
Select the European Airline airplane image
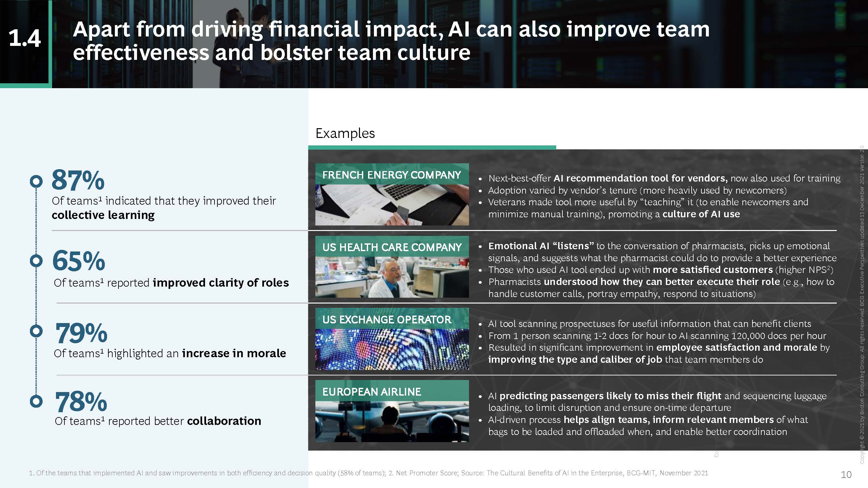(x=392, y=421)
